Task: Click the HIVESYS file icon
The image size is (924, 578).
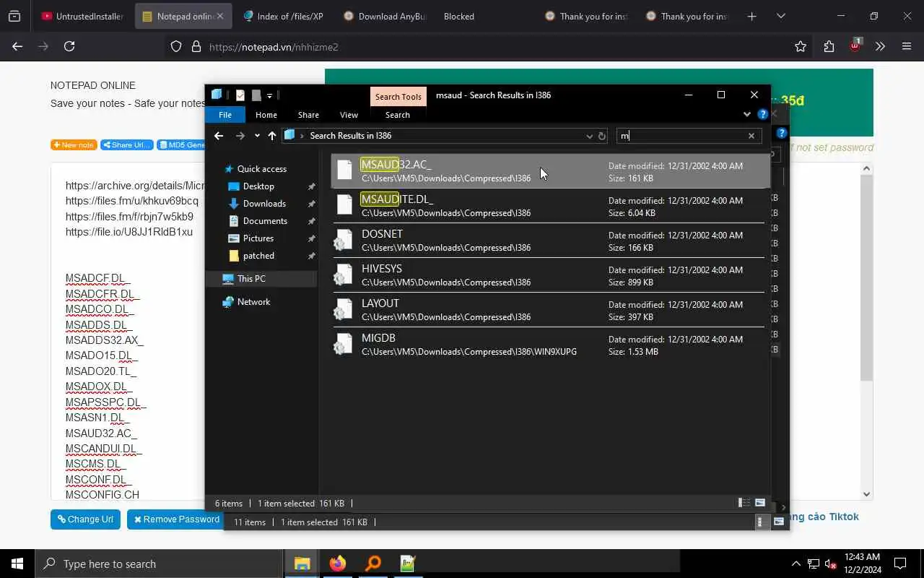Action: 344,275
